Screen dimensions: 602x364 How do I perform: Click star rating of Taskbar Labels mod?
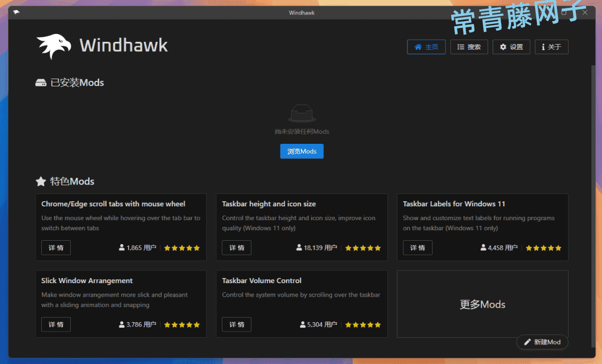[543, 248]
